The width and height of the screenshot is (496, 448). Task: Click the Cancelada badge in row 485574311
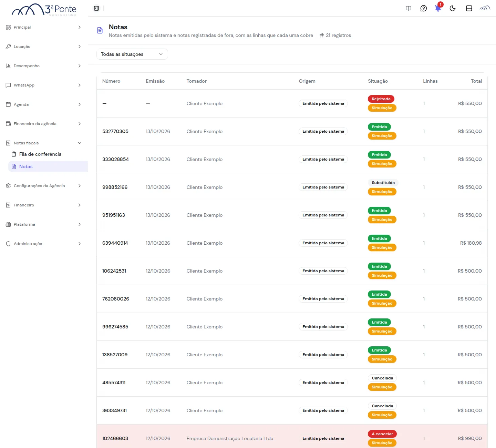click(382, 378)
